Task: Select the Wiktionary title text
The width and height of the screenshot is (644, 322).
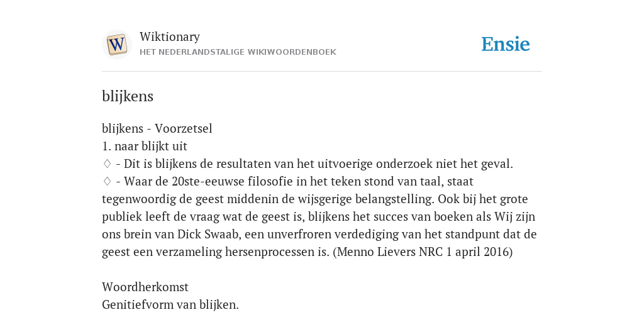Action: [170, 37]
